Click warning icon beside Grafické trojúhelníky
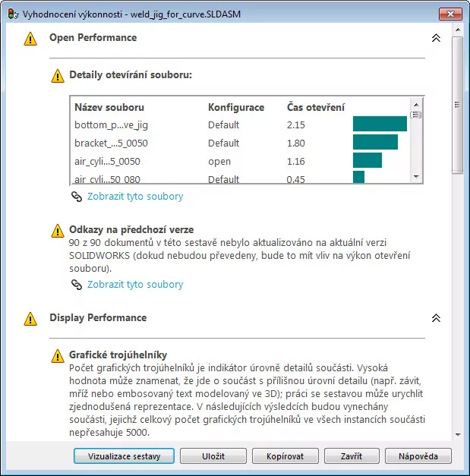470x476 pixels. (x=58, y=355)
